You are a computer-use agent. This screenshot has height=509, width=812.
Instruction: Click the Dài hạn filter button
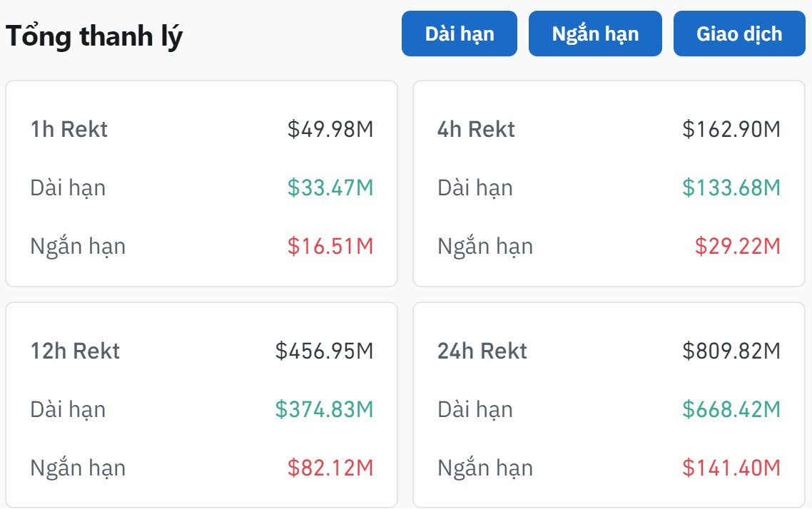[459, 33]
